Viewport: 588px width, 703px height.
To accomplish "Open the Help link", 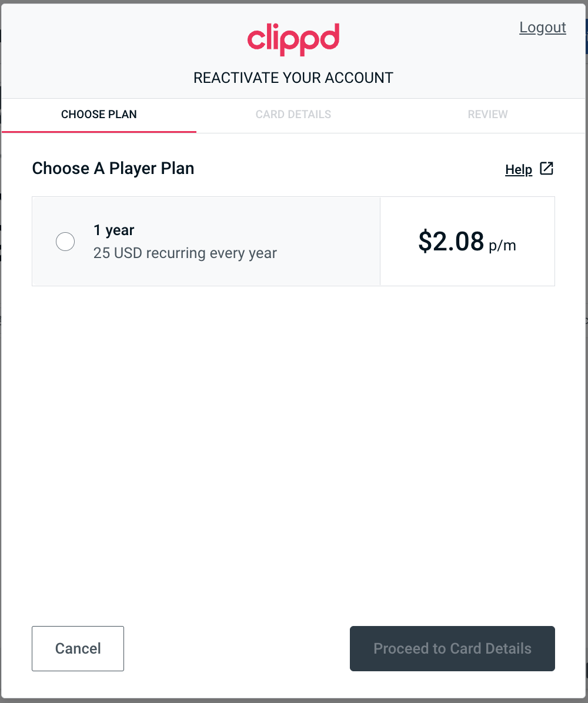I will click(518, 170).
